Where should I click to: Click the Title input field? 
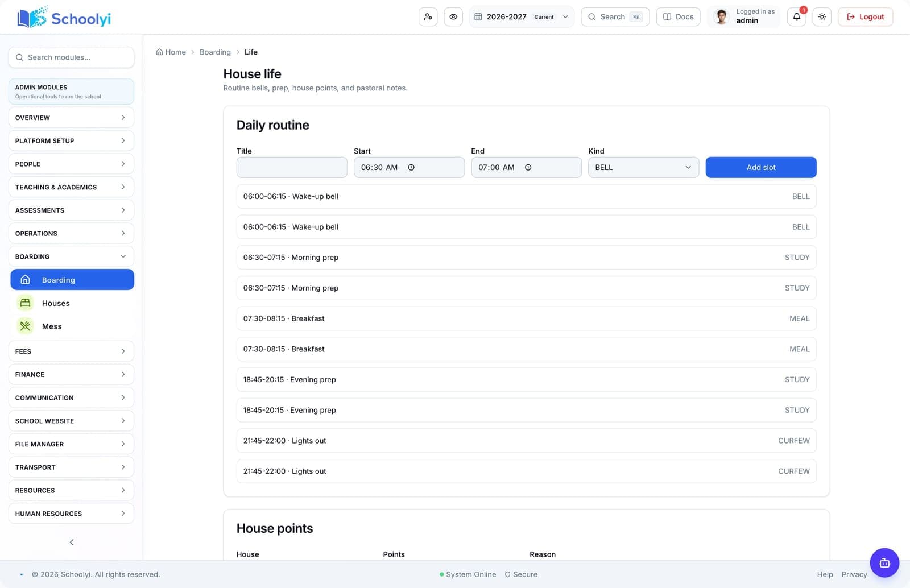292,168
